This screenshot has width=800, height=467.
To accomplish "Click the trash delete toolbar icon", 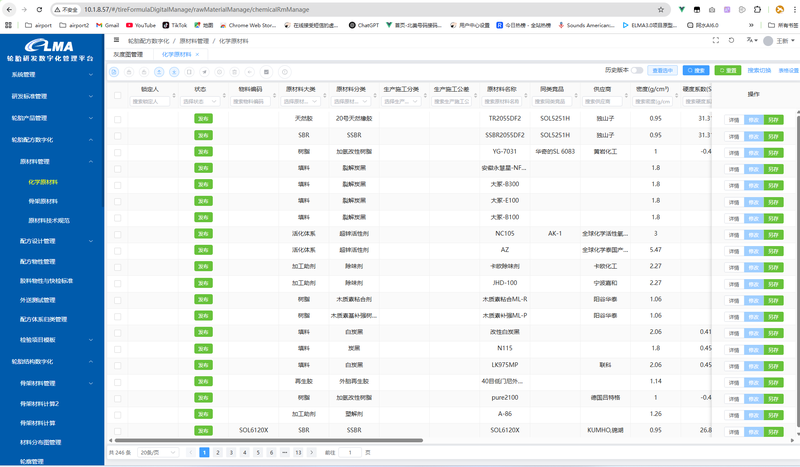I will (235, 72).
